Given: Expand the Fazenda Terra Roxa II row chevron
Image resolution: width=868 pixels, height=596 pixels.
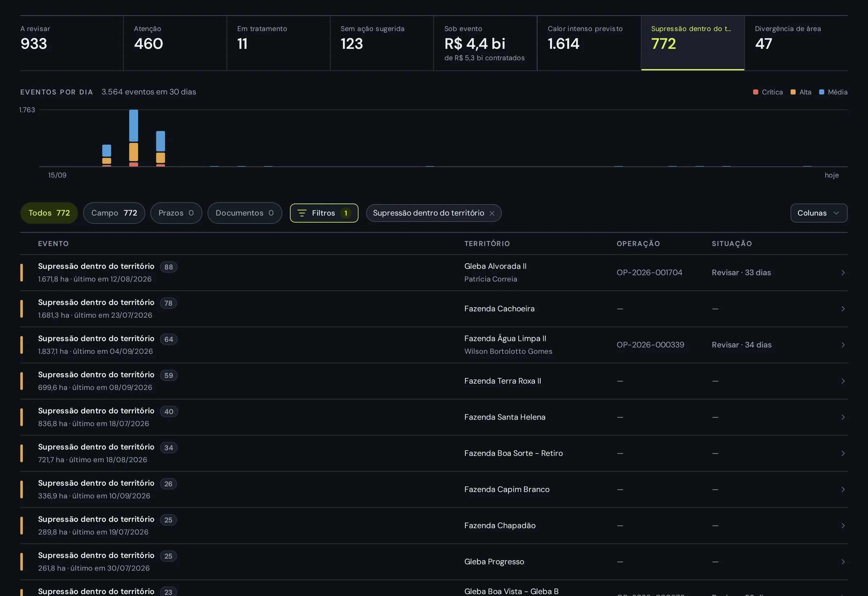Looking at the screenshot, I should (843, 381).
